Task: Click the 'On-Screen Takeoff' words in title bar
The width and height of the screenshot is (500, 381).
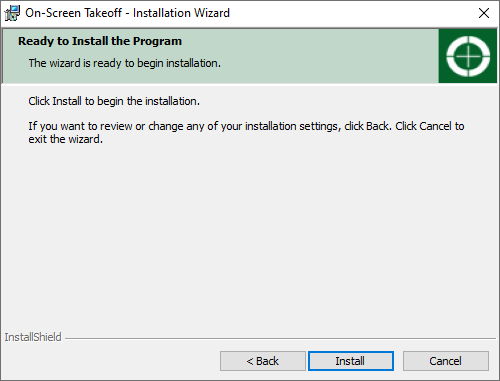Action: click(73, 13)
